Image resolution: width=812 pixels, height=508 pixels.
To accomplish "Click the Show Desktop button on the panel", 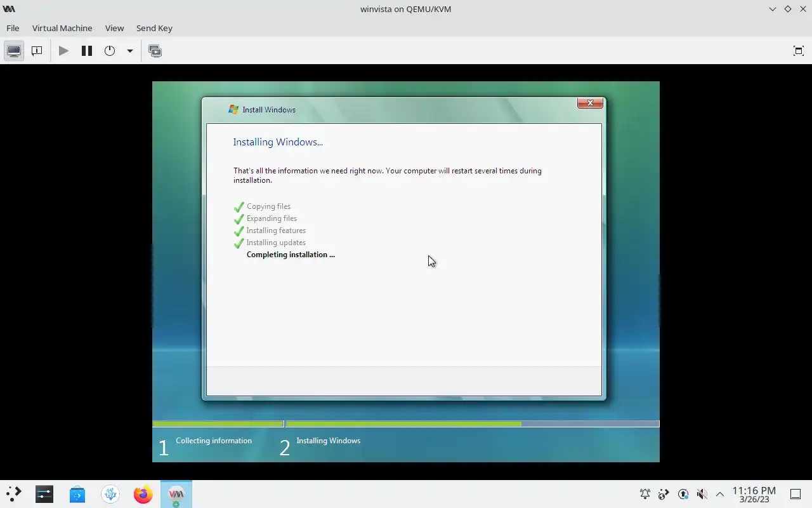I will coord(796,494).
